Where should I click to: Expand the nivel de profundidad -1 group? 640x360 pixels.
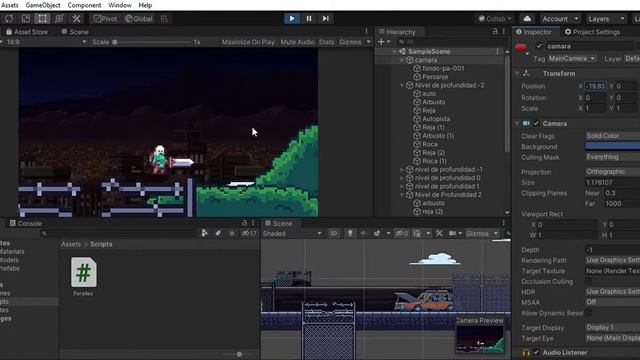pyautogui.click(x=402, y=169)
